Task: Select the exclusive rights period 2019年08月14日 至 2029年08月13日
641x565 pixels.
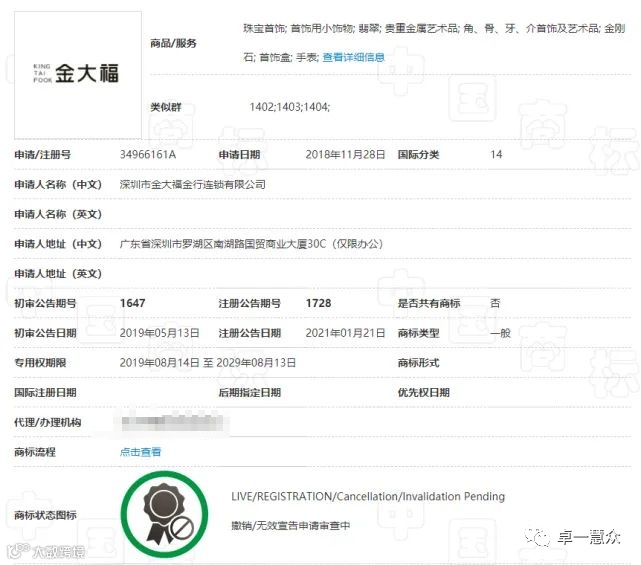Action: [208, 363]
